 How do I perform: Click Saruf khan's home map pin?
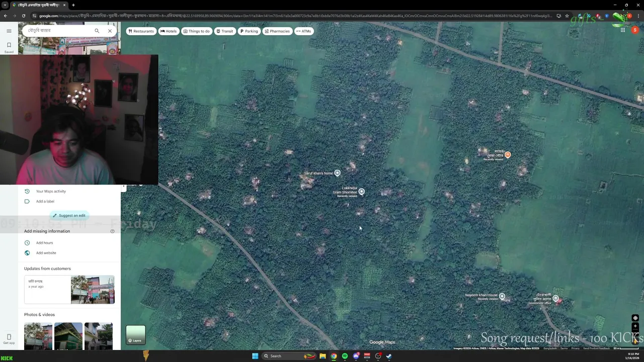[x=337, y=173]
